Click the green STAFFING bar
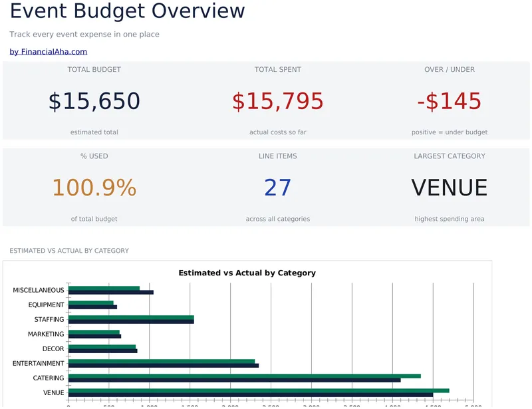Screen dimensions: 532x409 131,317
